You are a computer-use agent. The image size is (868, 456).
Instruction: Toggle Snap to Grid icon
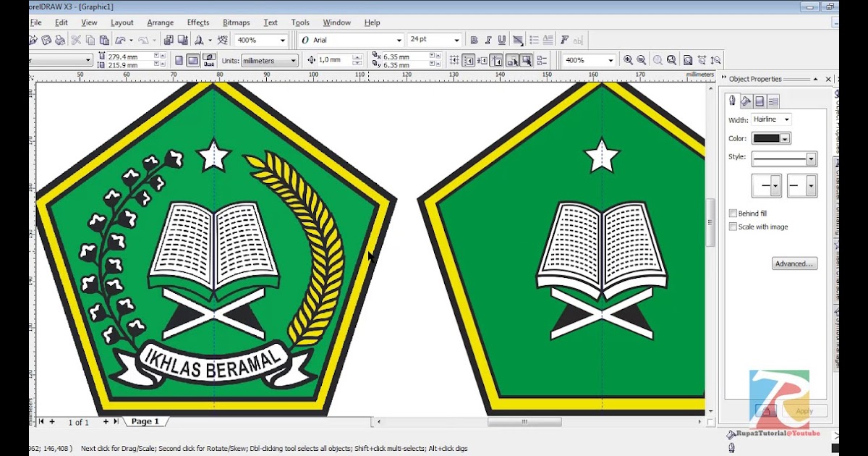[454, 61]
